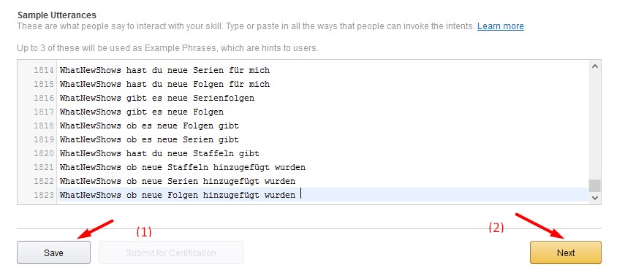Click the scrollbar up arrow
Screen dimensions: 644x270
coord(595,67)
